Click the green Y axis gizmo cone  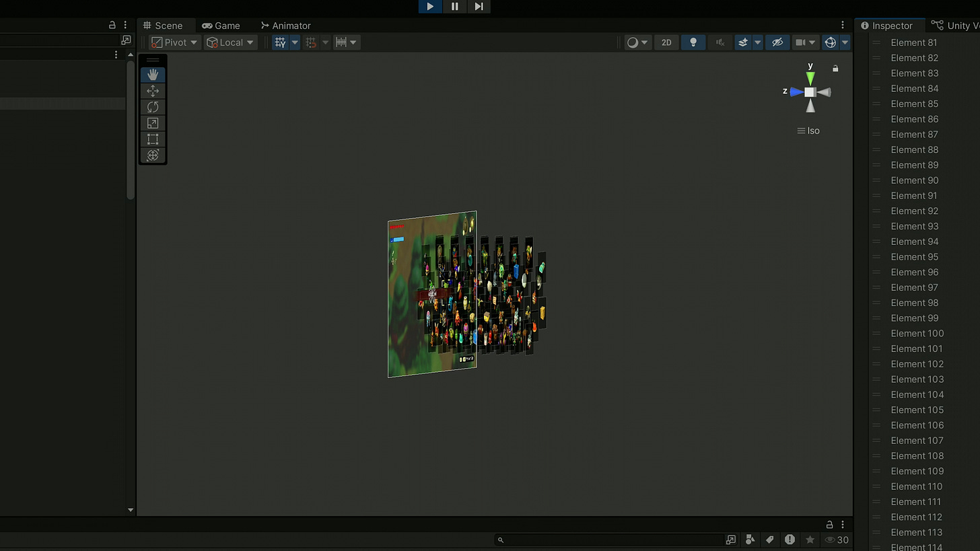point(810,79)
